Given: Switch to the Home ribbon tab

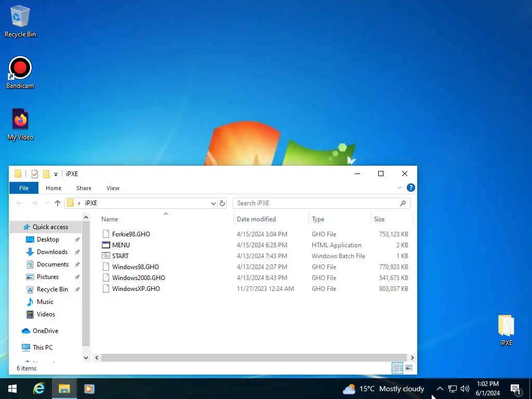Looking at the screenshot, I should [54, 188].
